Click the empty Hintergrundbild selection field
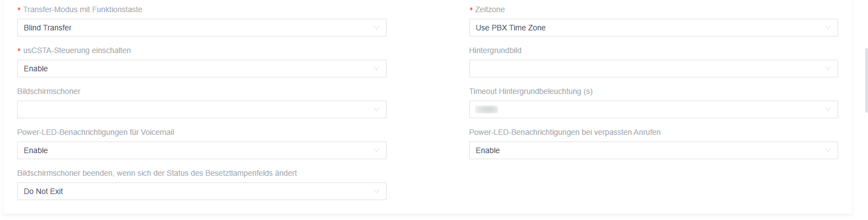Viewport: 868px width, 220px height. click(x=653, y=69)
